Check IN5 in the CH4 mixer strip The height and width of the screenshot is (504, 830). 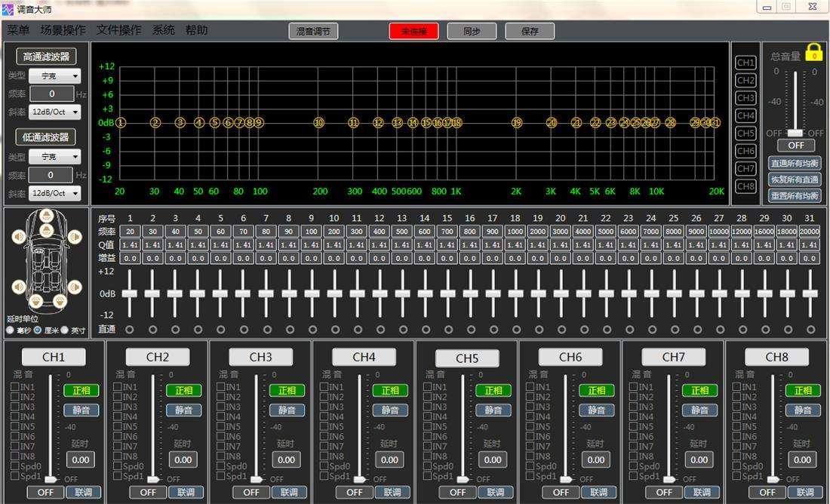tap(324, 426)
